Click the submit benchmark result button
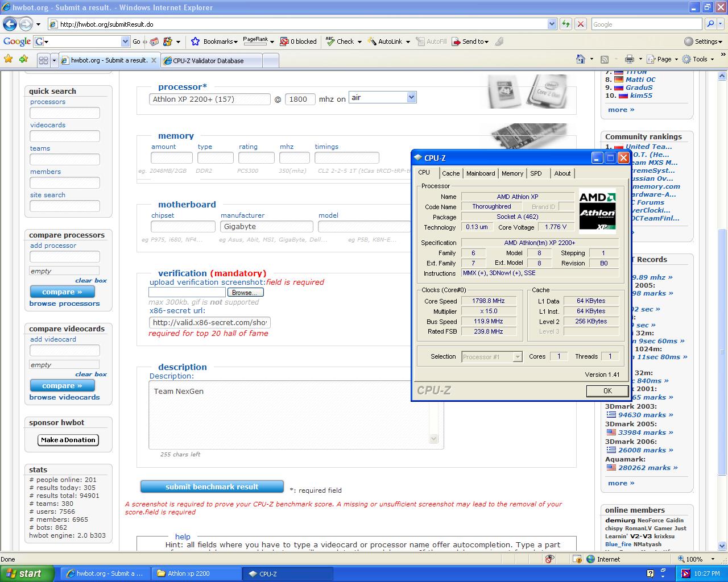The height and width of the screenshot is (582, 728). tap(212, 487)
